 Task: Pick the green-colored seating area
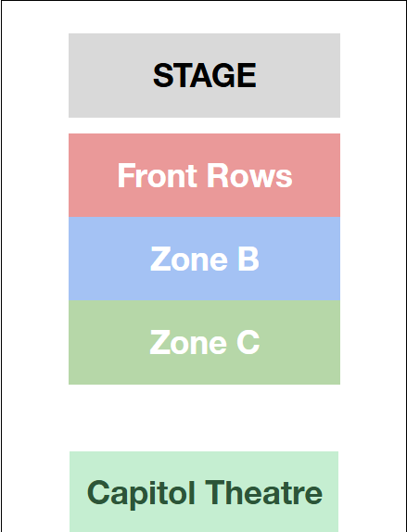pos(204,342)
